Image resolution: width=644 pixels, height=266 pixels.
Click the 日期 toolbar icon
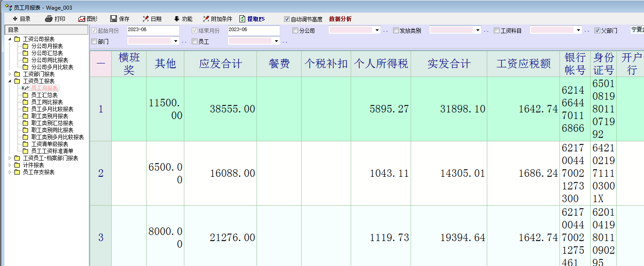click(146, 19)
